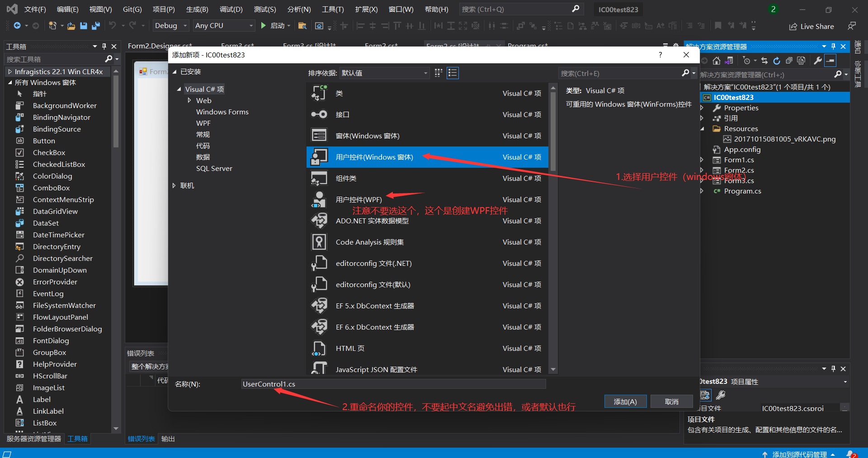Screen dimensions: 868x458
Task: Click the search magnifier icon in toolbox
Action: (108, 59)
